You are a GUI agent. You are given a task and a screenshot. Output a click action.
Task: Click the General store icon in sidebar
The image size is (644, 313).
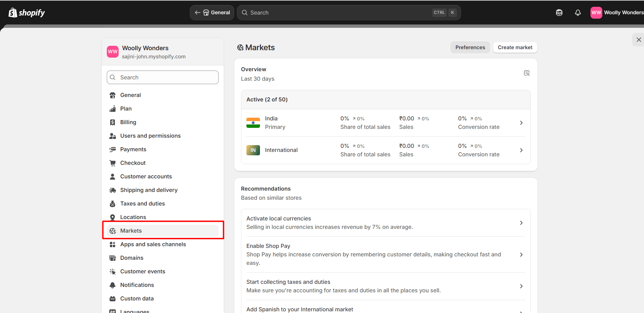click(x=113, y=95)
